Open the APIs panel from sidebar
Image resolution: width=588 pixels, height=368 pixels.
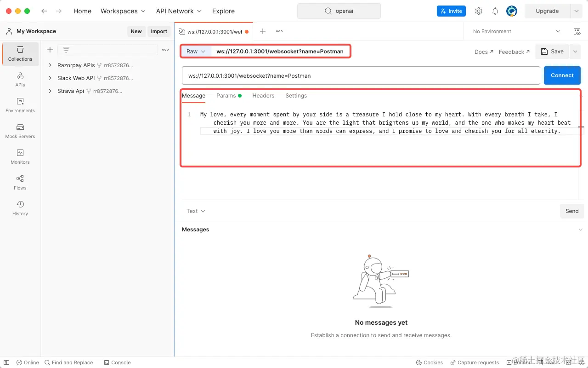click(20, 80)
